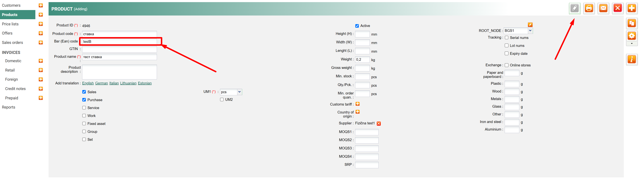
Task: Click the plus icon next to Products
Action: (41, 14)
